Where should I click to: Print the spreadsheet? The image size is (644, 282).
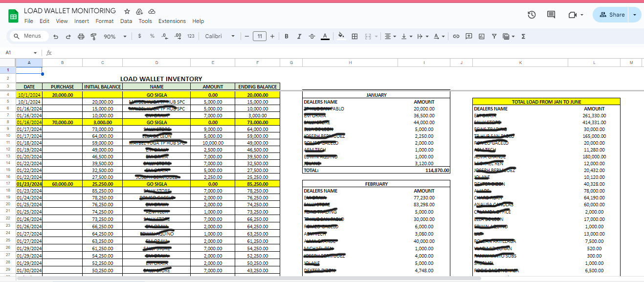[81, 36]
